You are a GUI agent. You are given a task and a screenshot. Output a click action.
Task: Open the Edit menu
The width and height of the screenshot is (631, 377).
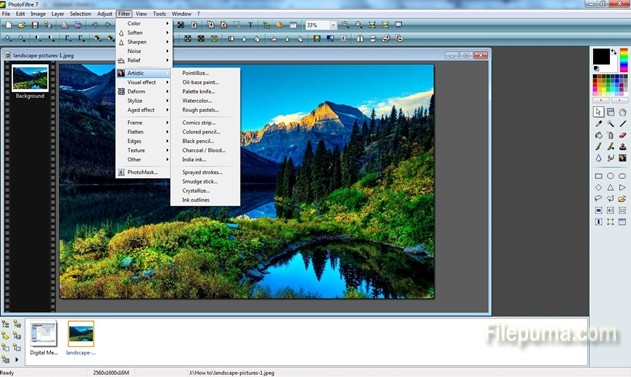20,14
